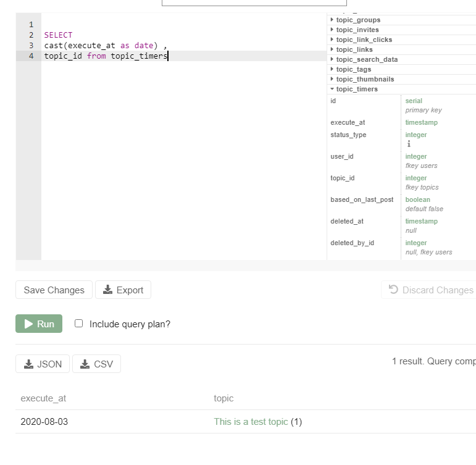The image size is (476, 465).
Task: Click the user_id schema column name
Action: 342,156
